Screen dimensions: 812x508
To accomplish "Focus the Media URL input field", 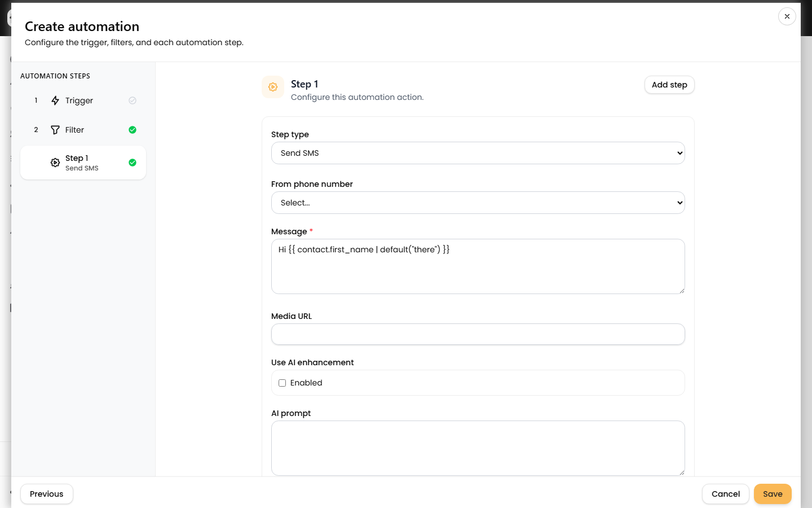I will [478, 334].
